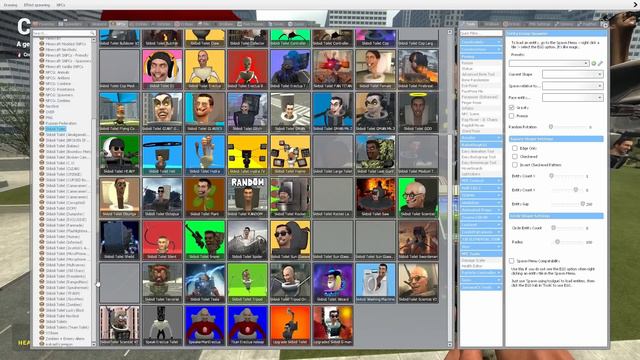Adjust the Random Rotation slider
The height and width of the screenshot is (360, 640).
[569, 127]
